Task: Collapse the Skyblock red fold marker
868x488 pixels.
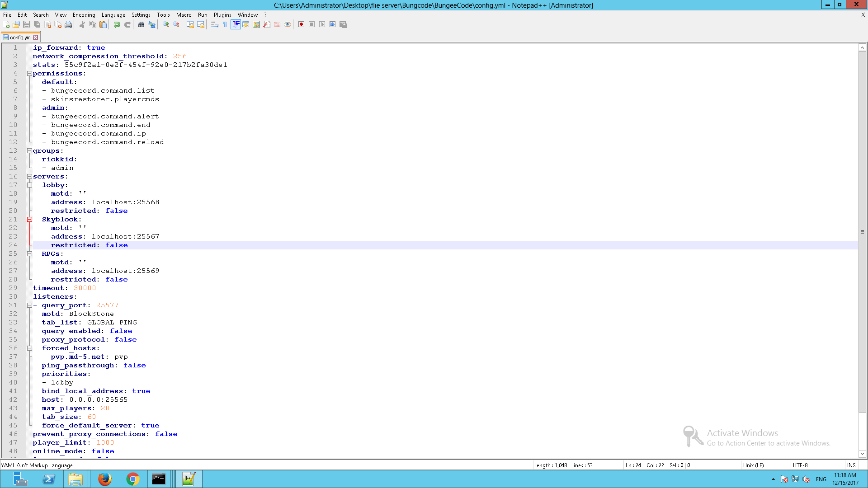Action: coord(29,220)
